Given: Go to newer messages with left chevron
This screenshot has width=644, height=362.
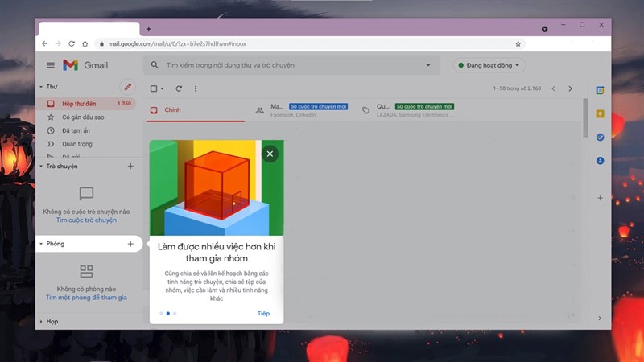Looking at the screenshot, I should pyautogui.click(x=554, y=88).
